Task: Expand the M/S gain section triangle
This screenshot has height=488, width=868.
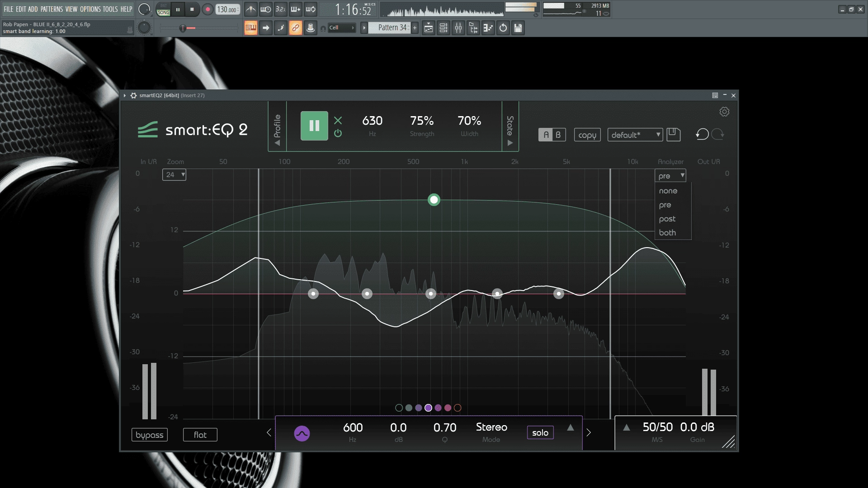Action: (627, 427)
